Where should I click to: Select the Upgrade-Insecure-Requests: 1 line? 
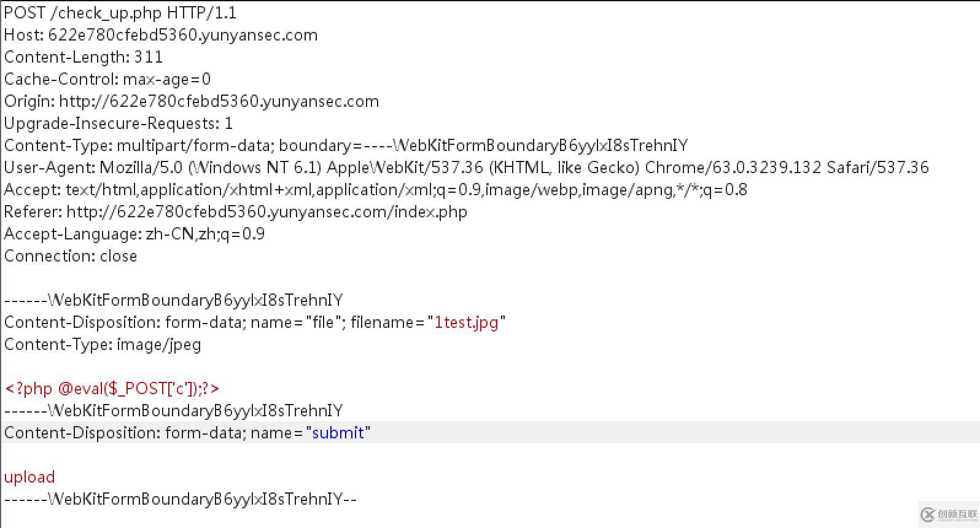[119, 123]
